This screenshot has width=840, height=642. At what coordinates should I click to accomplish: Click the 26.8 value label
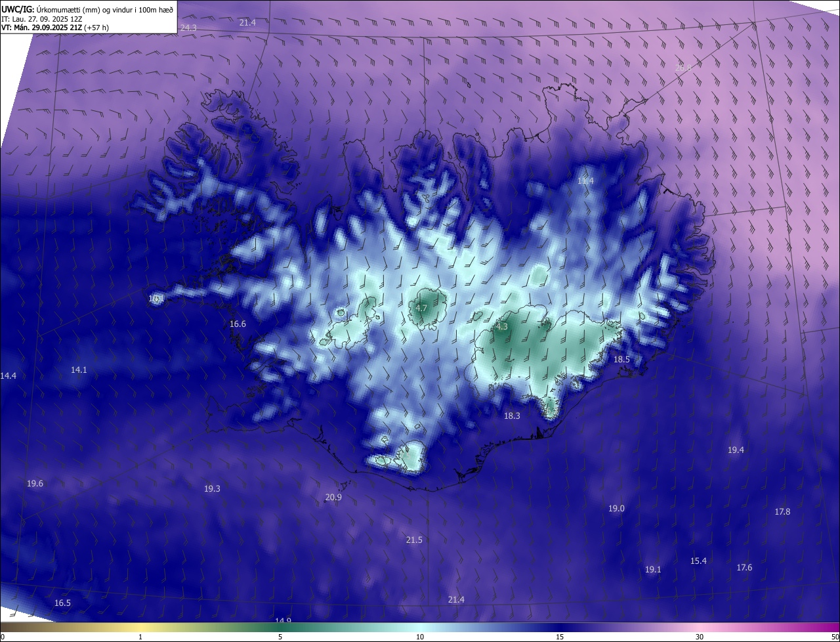683,68
